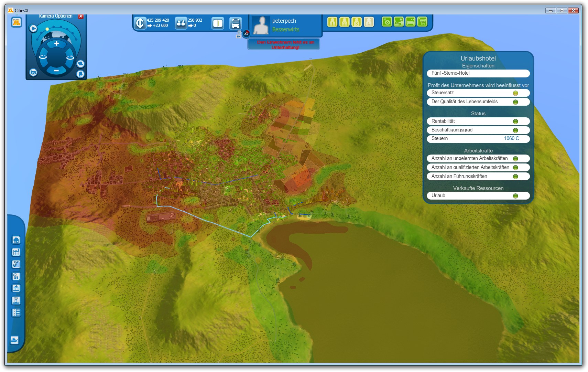Open the hotel bed filter icon
Viewport: 588px width, 372px height.
tap(411, 22)
